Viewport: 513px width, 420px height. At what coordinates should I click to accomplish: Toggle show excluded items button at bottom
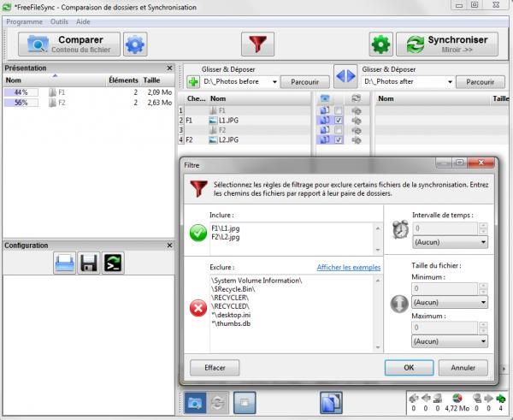click(x=245, y=403)
